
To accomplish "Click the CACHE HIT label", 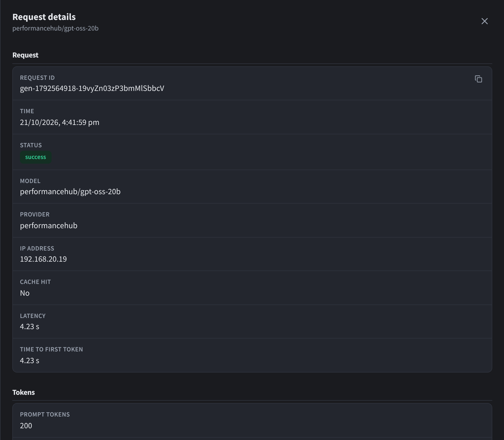I will [35, 282].
